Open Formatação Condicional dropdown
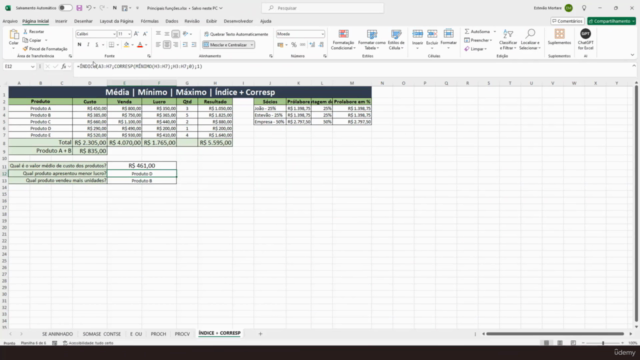Screen dimensions: 640x360 coord(343,40)
